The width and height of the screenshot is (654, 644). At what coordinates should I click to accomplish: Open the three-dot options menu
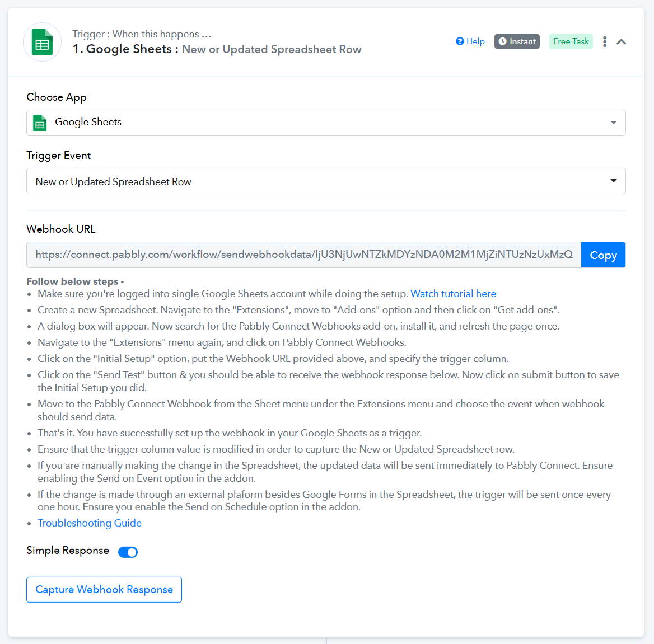pos(604,41)
